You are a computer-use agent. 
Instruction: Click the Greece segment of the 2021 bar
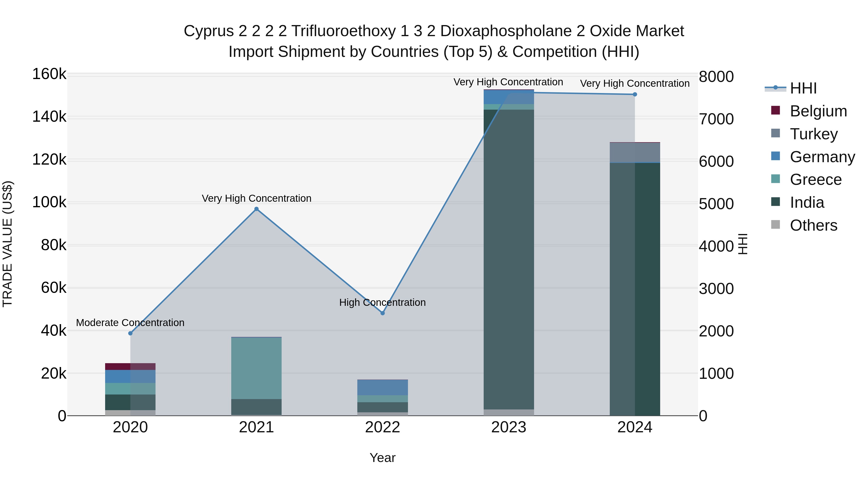pyautogui.click(x=257, y=368)
